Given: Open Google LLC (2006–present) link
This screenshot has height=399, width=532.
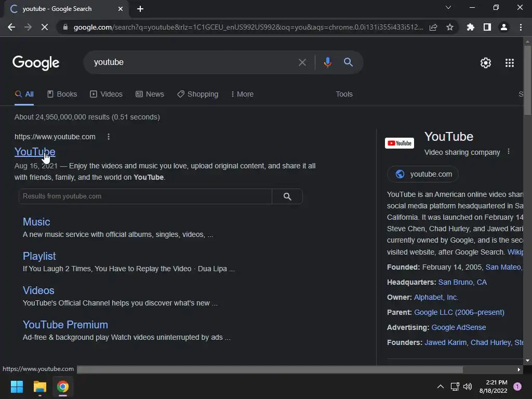Looking at the screenshot, I should [x=459, y=312].
